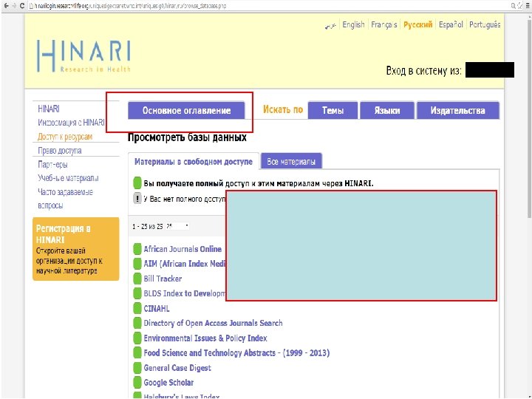Open African Journals Online link
Screen dimensions: 532x399
coord(183,249)
